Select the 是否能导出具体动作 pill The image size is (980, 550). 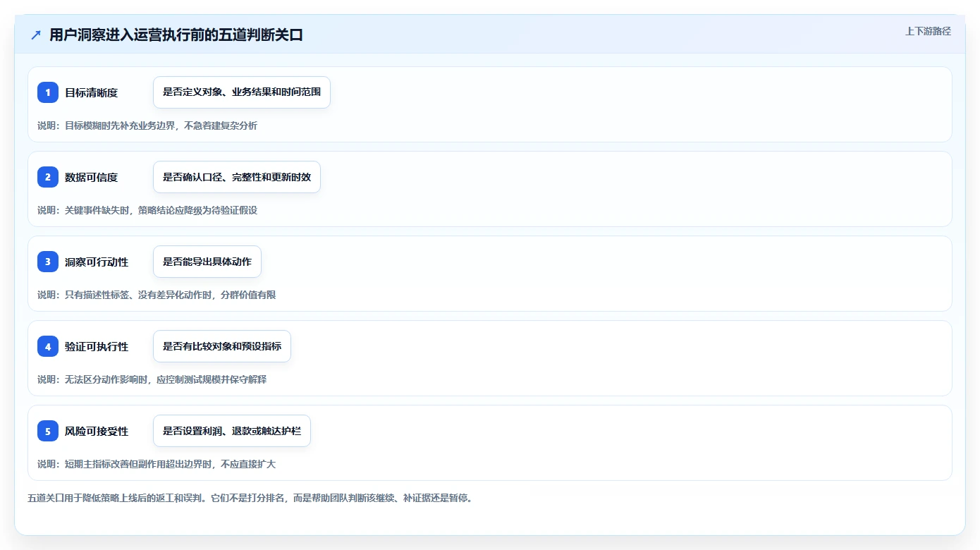207,262
